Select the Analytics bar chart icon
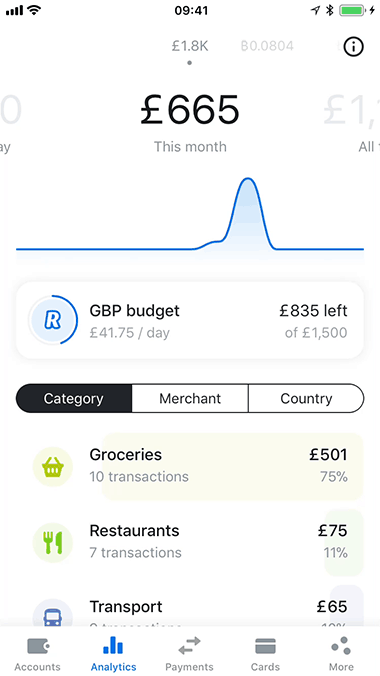The image size is (380, 676). pyautogui.click(x=113, y=645)
